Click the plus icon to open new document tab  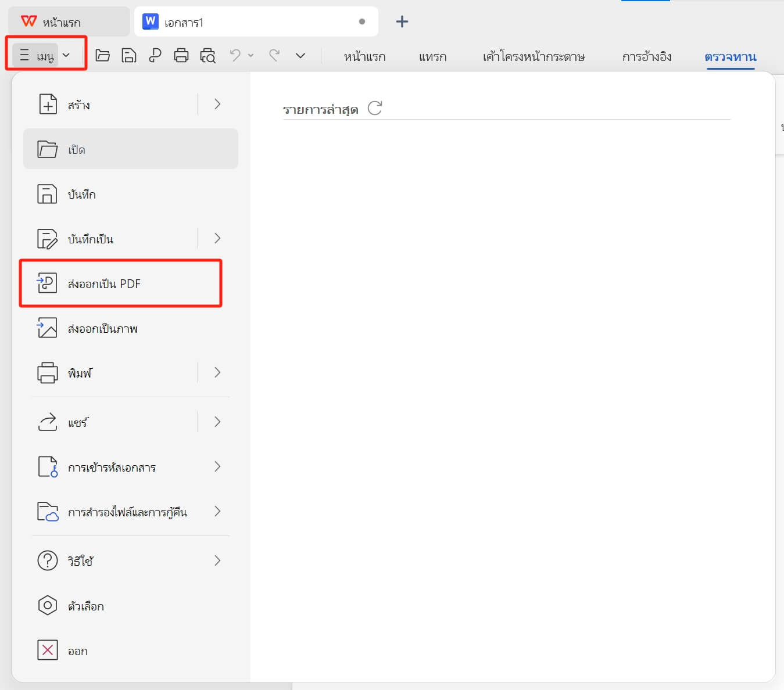pyautogui.click(x=402, y=21)
